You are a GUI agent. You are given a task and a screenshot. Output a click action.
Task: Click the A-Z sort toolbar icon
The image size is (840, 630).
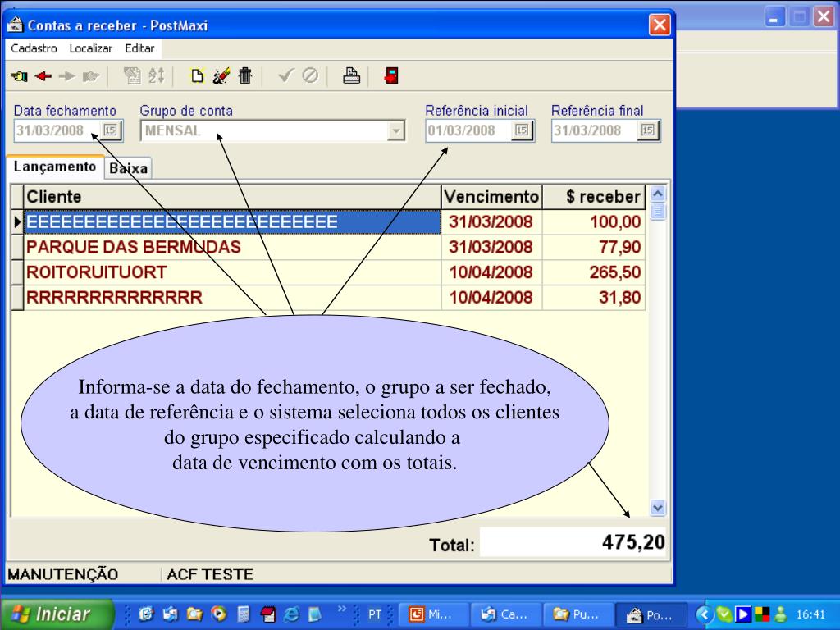(157, 75)
